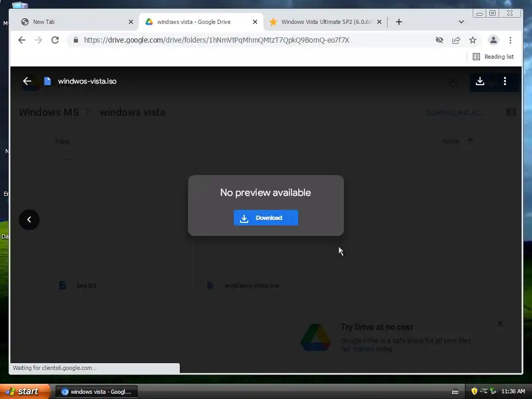Click the URL address field
Viewport: 532px width, 399px height.
(217, 40)
